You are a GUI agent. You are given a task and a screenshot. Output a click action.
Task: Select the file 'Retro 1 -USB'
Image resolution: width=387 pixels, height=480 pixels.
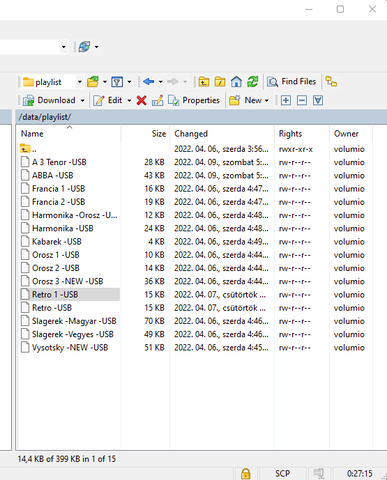[69, 295]
